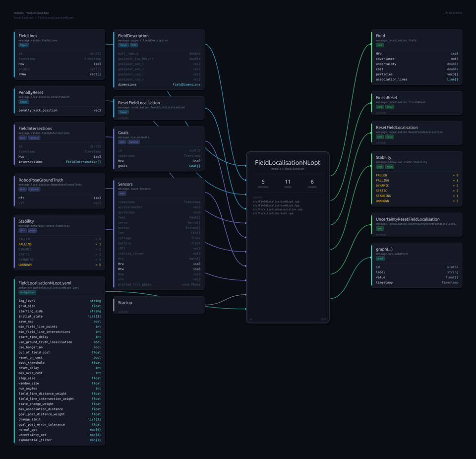Click the Delay badge on the FinishReset card
This screenshot has height=459, width=476.
pyautogui.click(x=390, y=107)
